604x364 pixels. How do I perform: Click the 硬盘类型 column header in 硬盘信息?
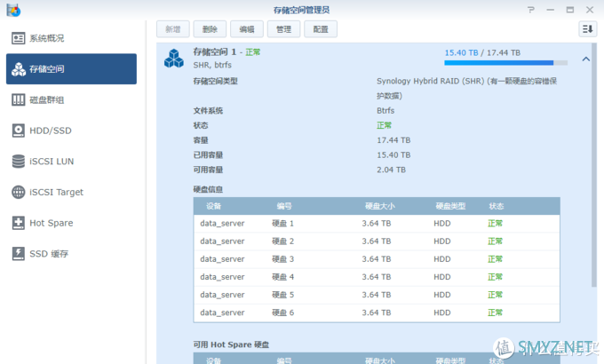coord(450,206)
